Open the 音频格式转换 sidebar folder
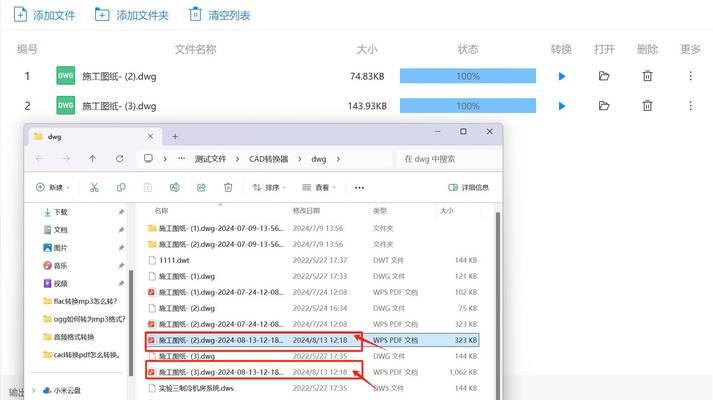 point(69,337)
